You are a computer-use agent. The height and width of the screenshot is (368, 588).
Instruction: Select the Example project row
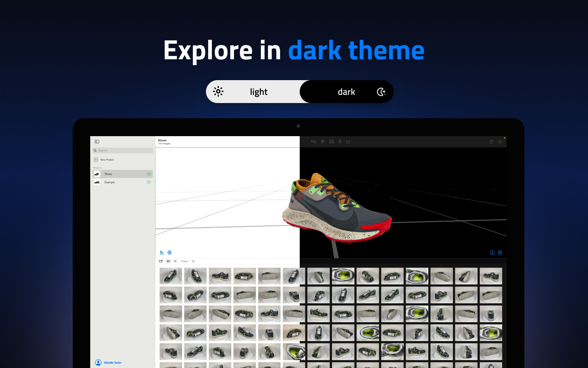coord(123,182)
